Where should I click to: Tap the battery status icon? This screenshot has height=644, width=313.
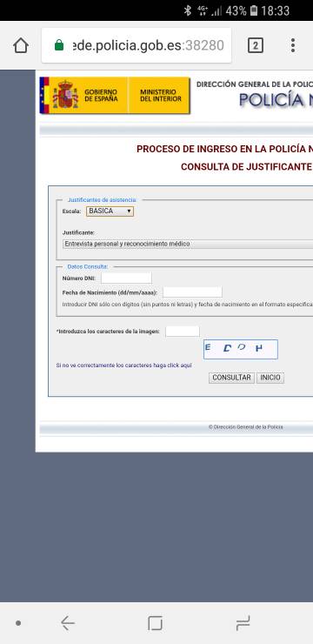pyautogui.click(x=254, y=10)
